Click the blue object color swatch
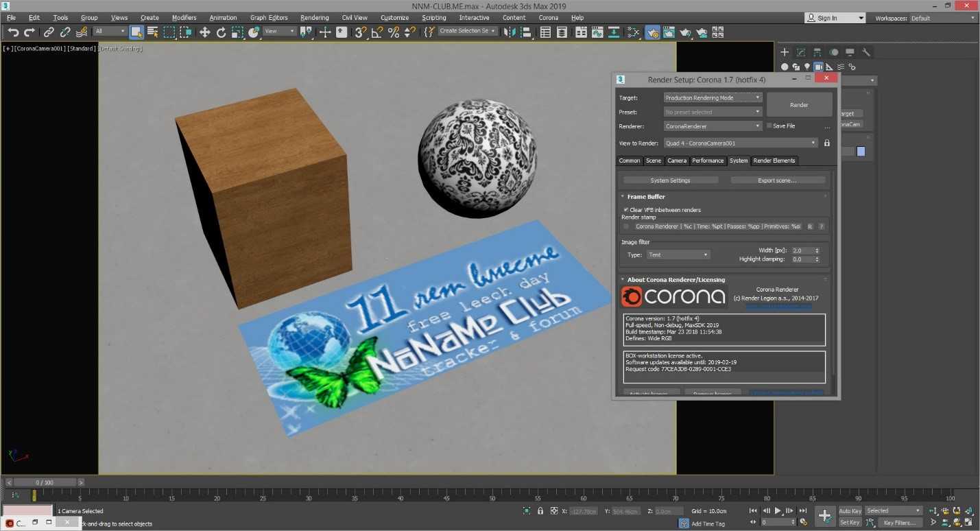 [x=861, y=152]
